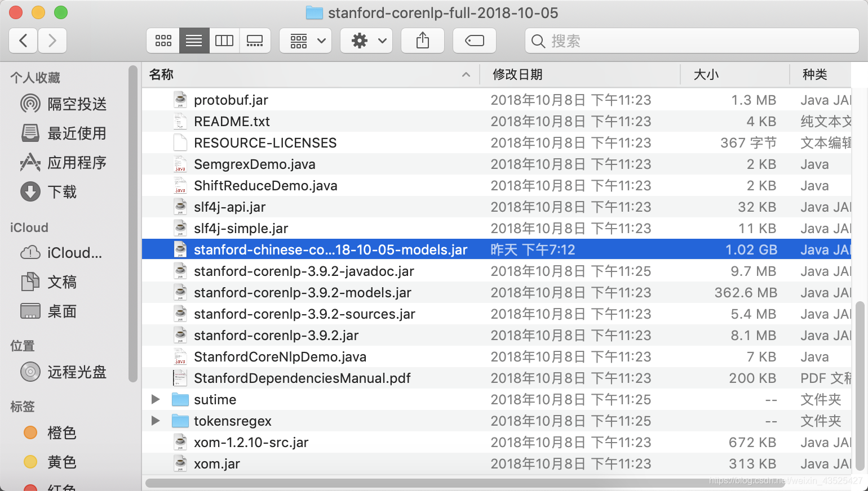Open 最近使用 in the sidebar
Viewport: 868px width, 491px height.
[64, 133]
